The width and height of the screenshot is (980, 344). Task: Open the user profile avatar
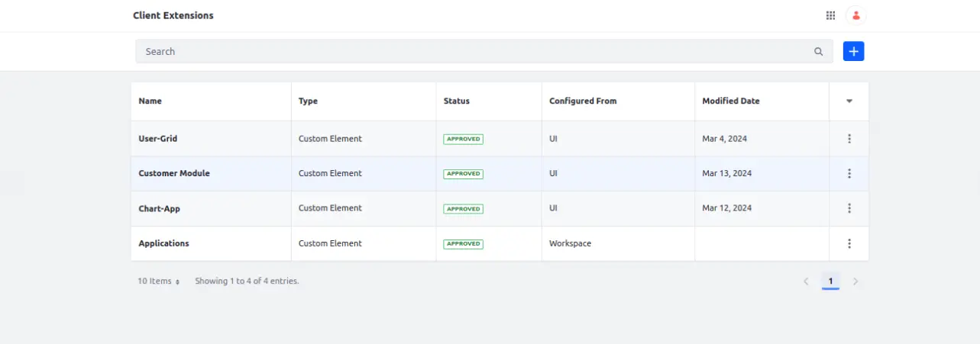pyautogui.click(x=856, y=15)
